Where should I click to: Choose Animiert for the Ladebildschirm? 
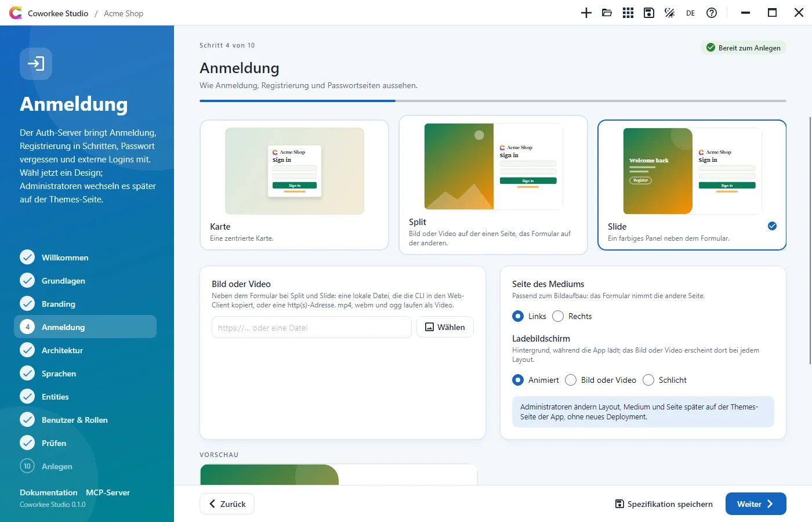point(518,380)
